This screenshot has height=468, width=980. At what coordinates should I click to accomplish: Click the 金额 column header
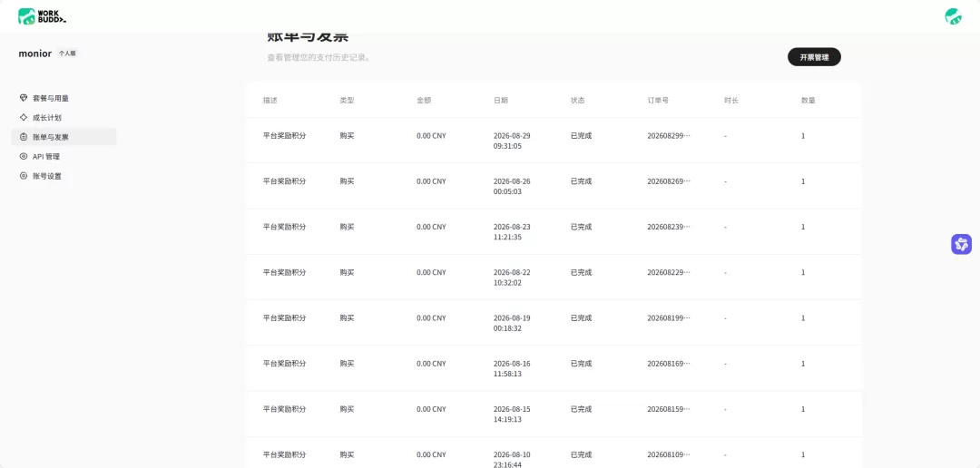[424, 100]
